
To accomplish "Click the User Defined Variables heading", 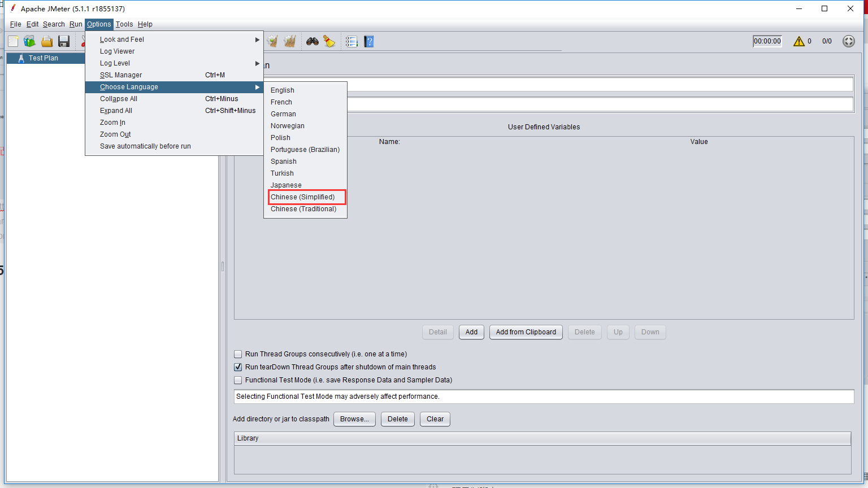I will point(544,127).
